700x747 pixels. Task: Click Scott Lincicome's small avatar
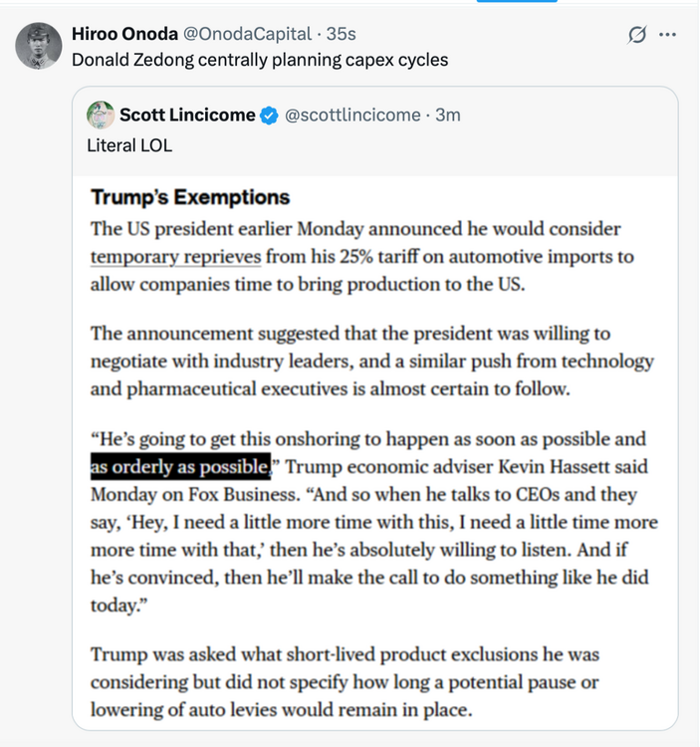click(101, 115)
